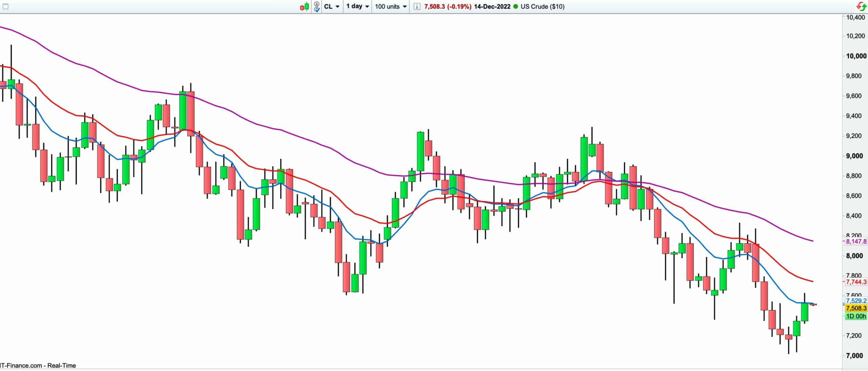Click the IT-Finance.com Real-Time link
The width and height of the screenshot is (868, 371).
(x=37, y=366)
